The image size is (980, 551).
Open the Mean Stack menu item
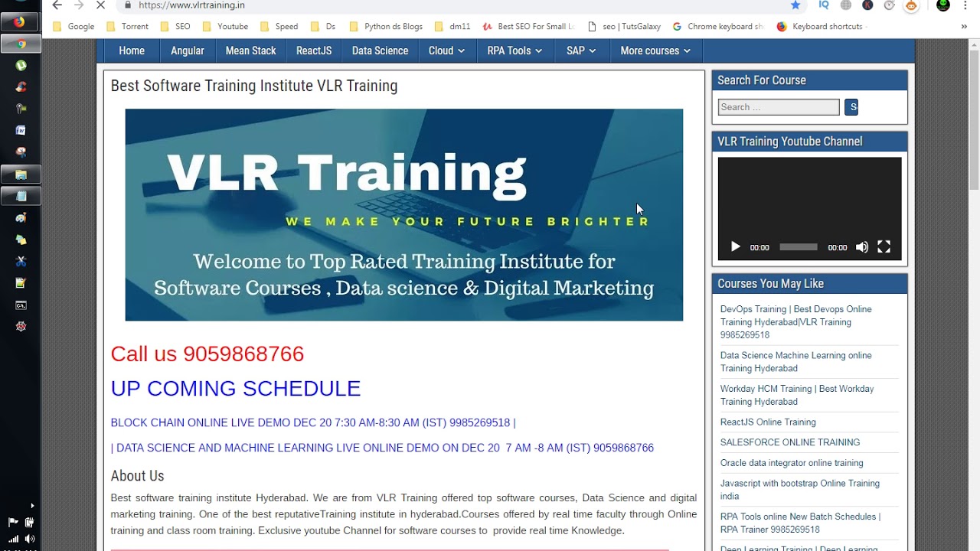click(x=250, y=51)
